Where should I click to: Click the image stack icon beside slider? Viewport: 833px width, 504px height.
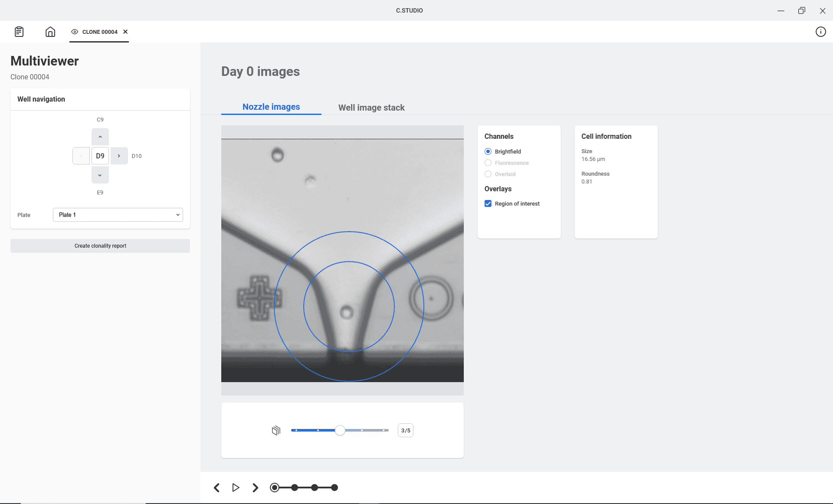[276, 430]
